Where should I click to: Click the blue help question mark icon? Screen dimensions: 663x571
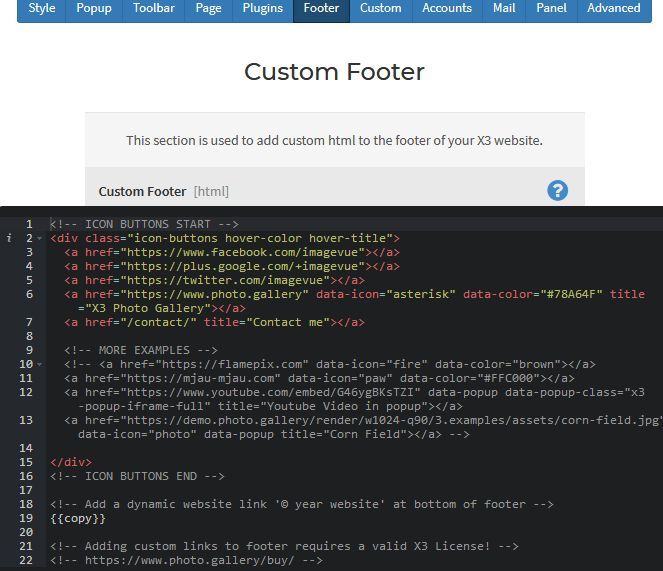558,191
